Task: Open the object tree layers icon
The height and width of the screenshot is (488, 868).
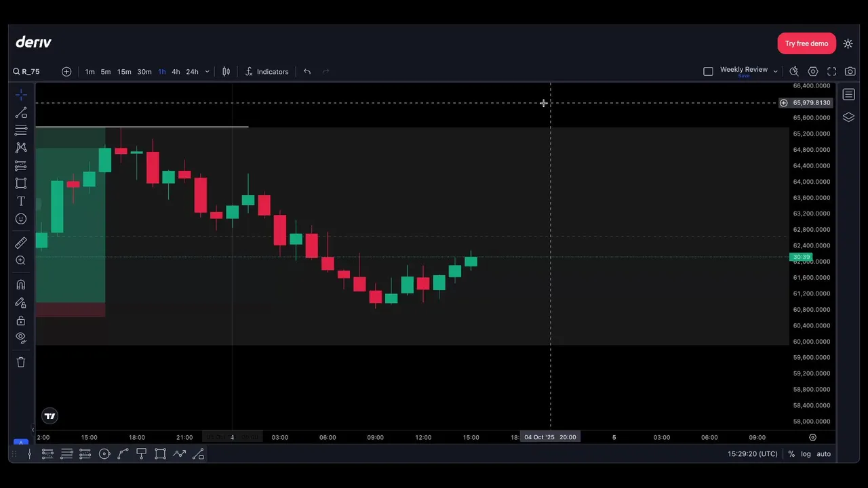Action: click(848, 117)
